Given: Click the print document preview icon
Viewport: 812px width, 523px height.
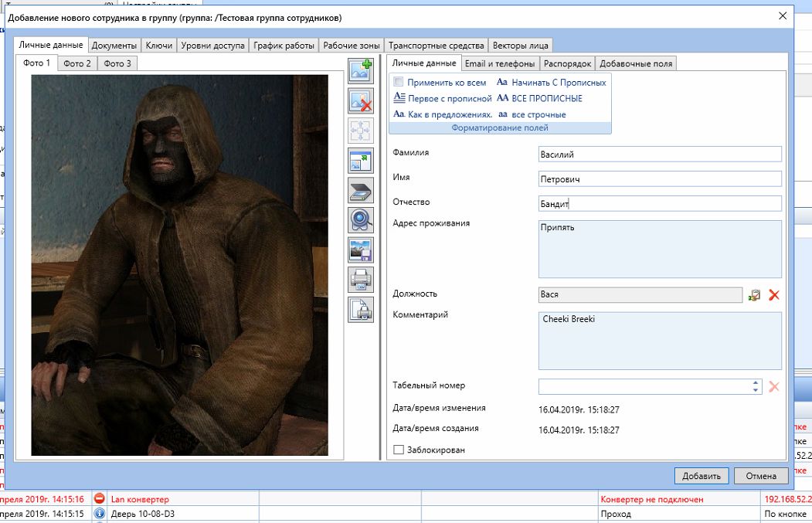Looking at the screenshot, I should pyautogui.click(x=361, y=311).
